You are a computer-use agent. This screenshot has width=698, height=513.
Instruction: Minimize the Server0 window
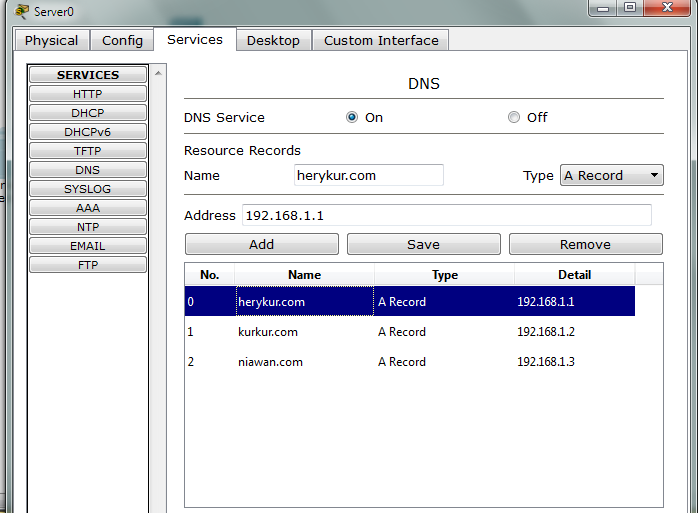coord(603,8)
